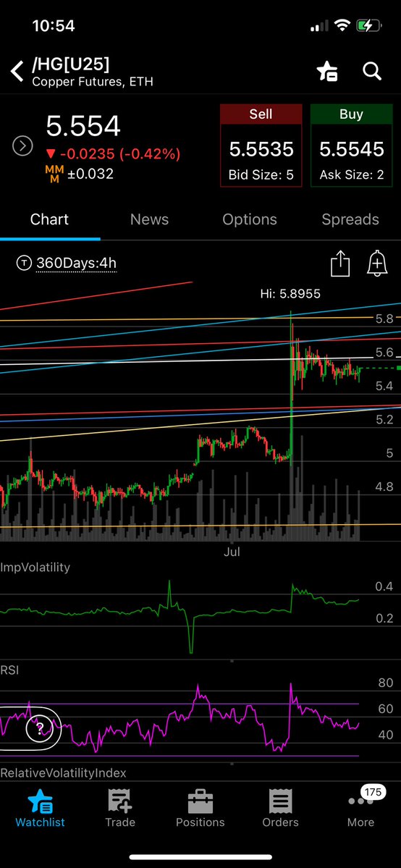The image size is (401, 868).
Task: Tap the circled T timeframe icon
Action: 25,263
